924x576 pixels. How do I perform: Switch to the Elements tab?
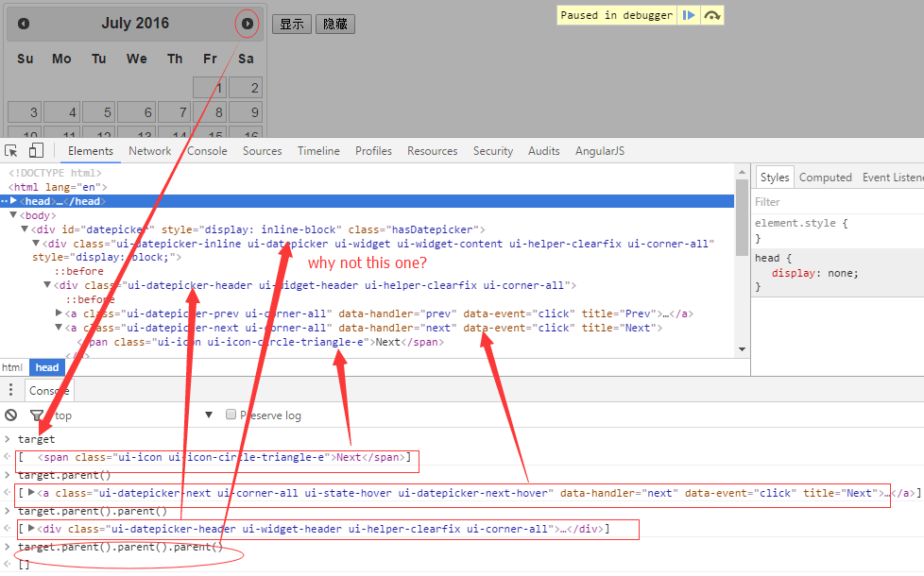(x=90, y=151)
